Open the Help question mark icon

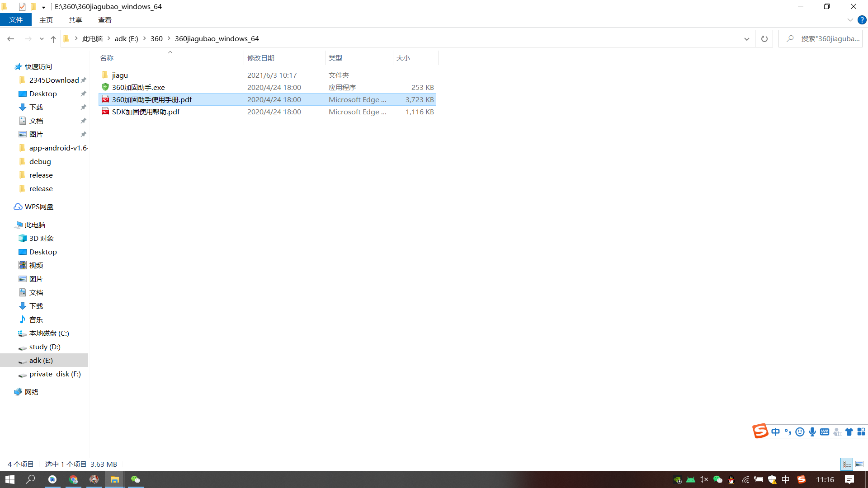pos(862,20)
